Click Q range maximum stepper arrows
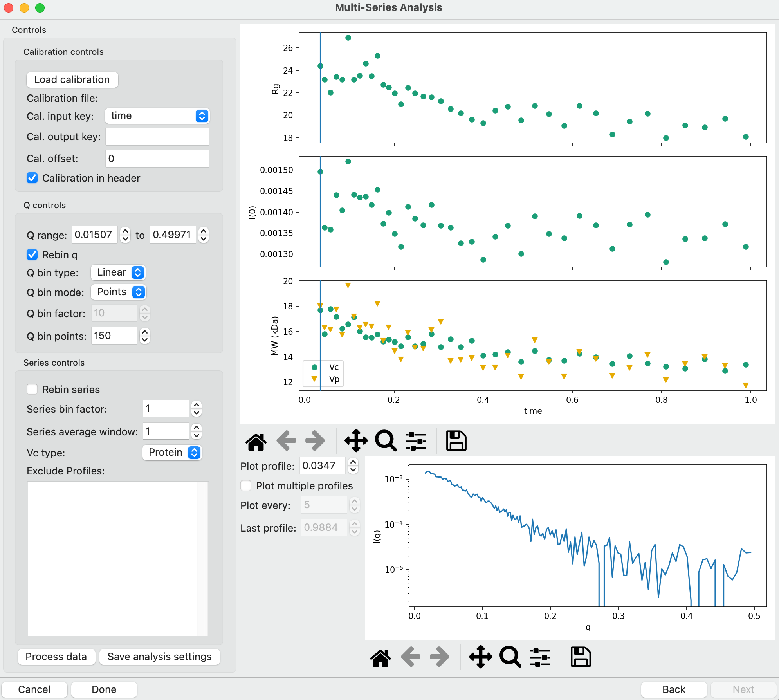The height and width of the screenshot is (700, 779). tap(204, 235)
